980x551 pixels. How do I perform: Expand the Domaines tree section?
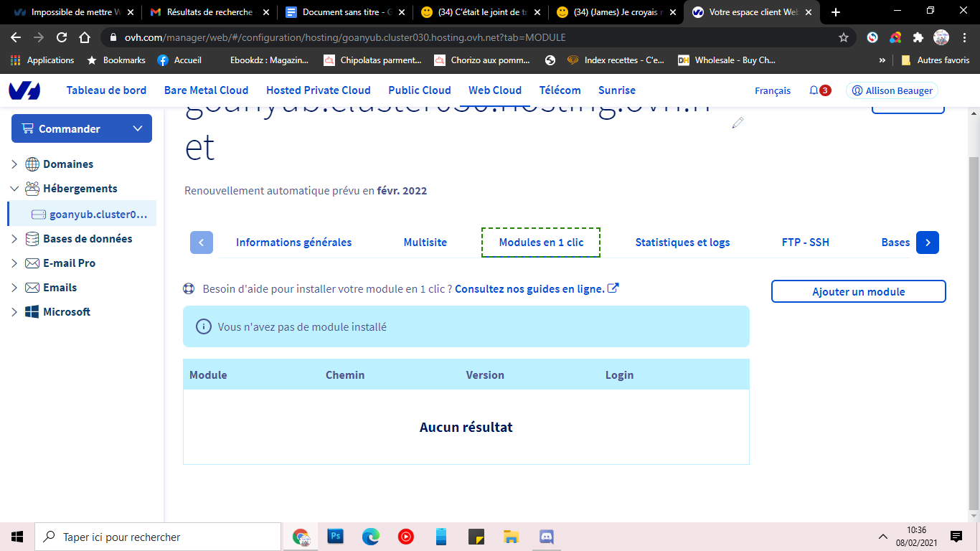pos(14,164)
